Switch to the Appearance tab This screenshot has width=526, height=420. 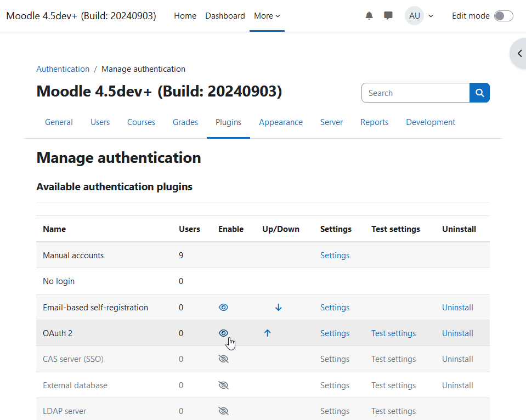281,122
